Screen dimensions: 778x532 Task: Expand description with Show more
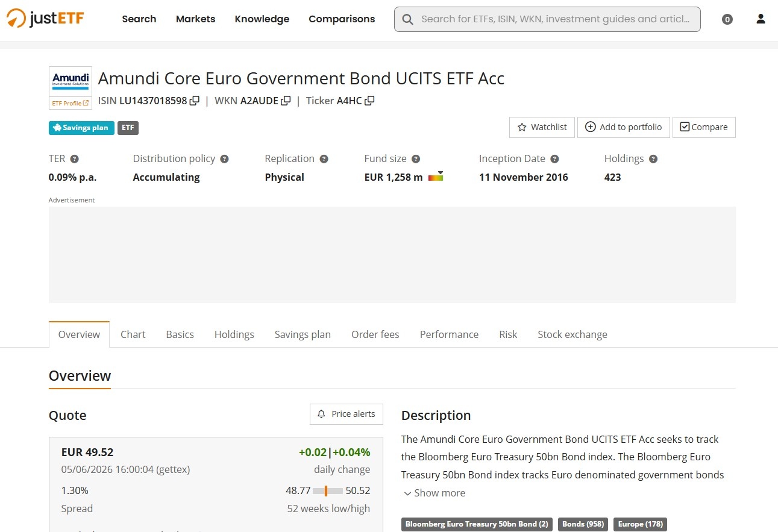coord(434,493)
